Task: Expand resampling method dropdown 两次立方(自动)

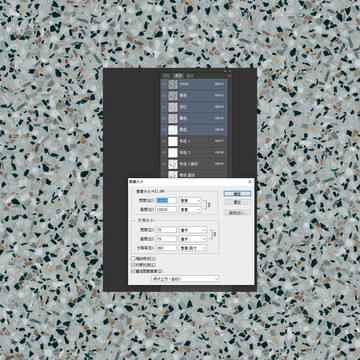Action: (185, 279)
